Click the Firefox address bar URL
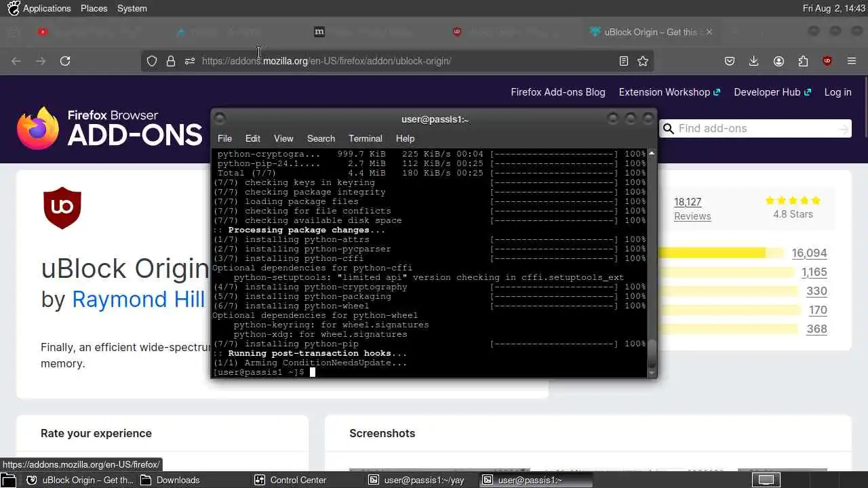868x488 pixels. tap(326, 61)
